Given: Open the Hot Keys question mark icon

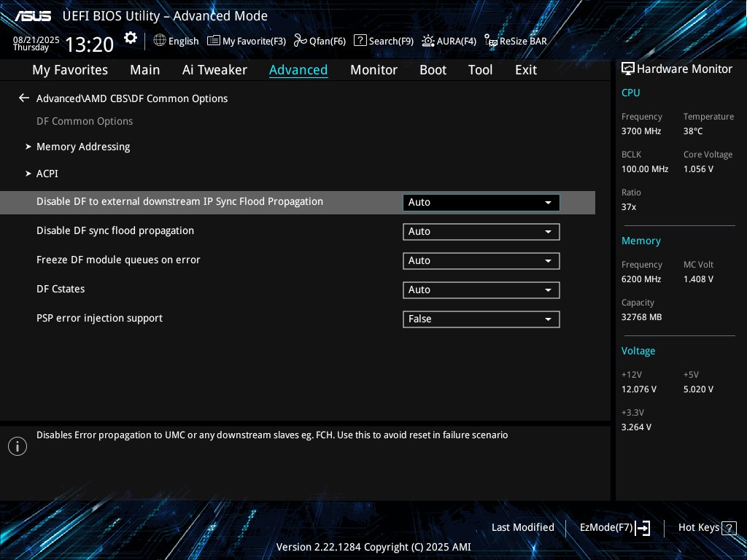Looking at the screenshot, I should point(729,528).
